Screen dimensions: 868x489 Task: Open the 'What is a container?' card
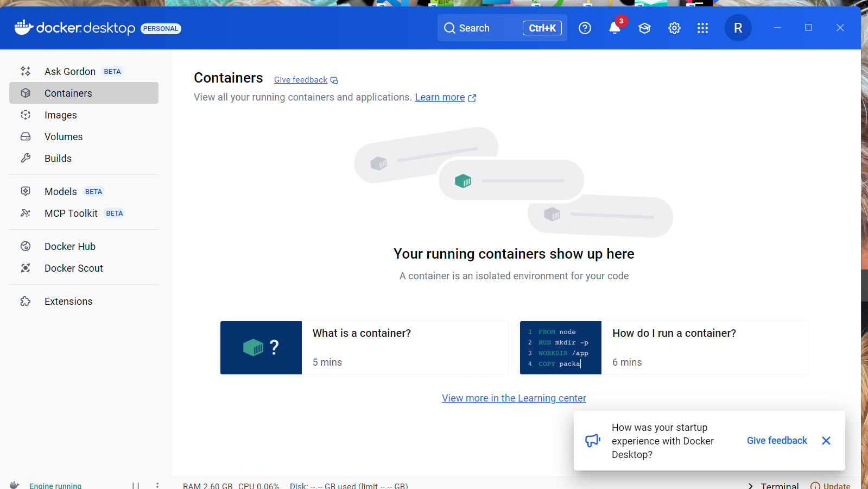[x=364, y=348]
